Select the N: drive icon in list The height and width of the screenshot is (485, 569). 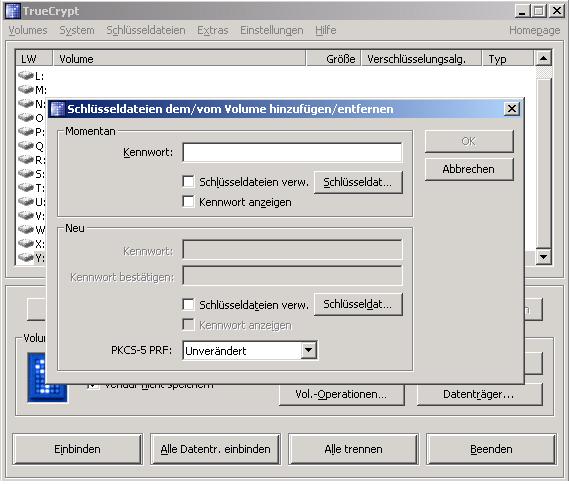(26, 104)
